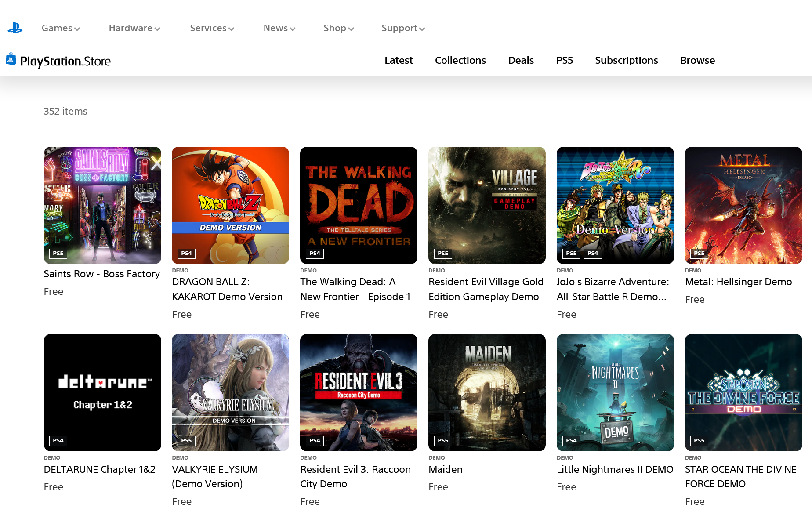
Task: Click the Maiden game title
Action: (446, 469)
